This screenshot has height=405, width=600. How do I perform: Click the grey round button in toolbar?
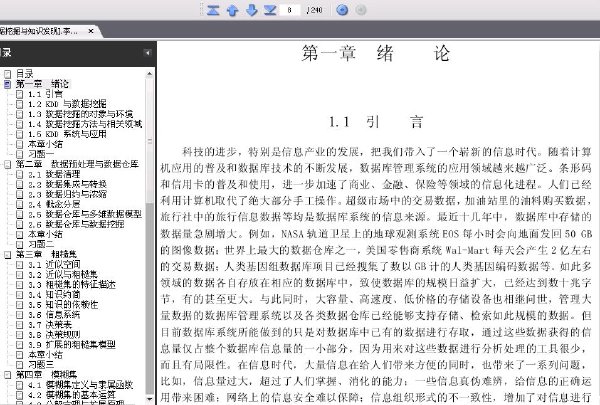tap(360, 10)
